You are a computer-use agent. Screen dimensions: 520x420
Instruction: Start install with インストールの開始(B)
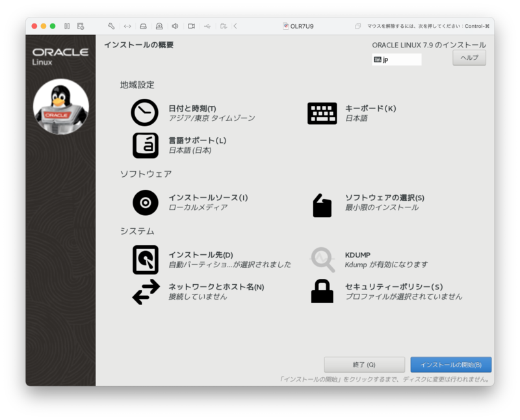pyautogui.click(x=450, y=365)
